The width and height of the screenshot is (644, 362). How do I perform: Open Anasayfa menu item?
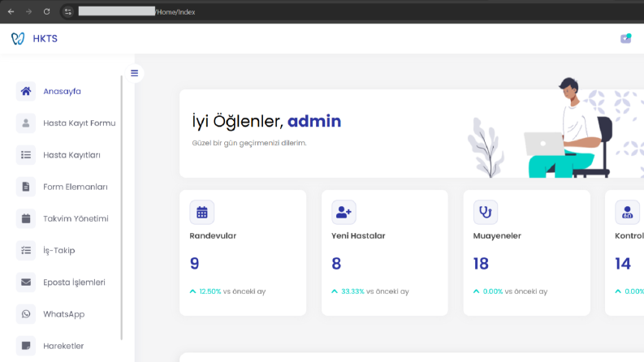(x=62, y=91)
